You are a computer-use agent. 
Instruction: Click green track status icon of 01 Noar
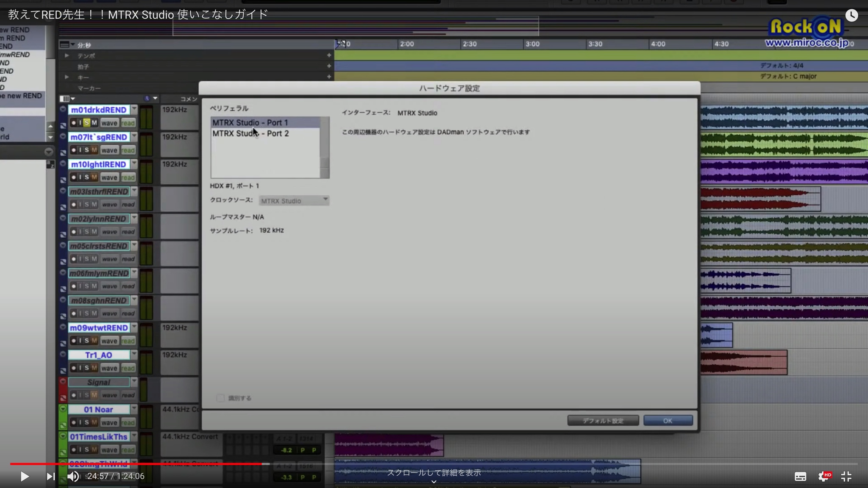(63, 409)
